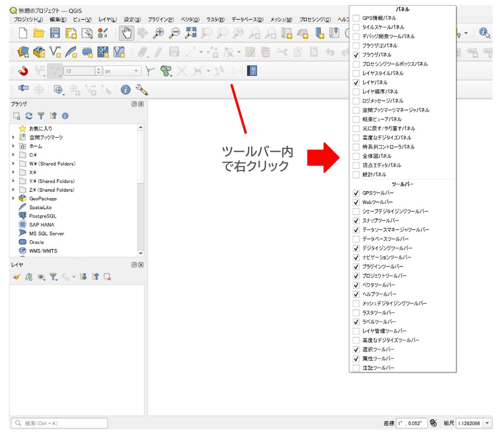Open the ラスタ menu
Image resolution: width=504 pixels, height=434 pixels.
coord(215,19)
